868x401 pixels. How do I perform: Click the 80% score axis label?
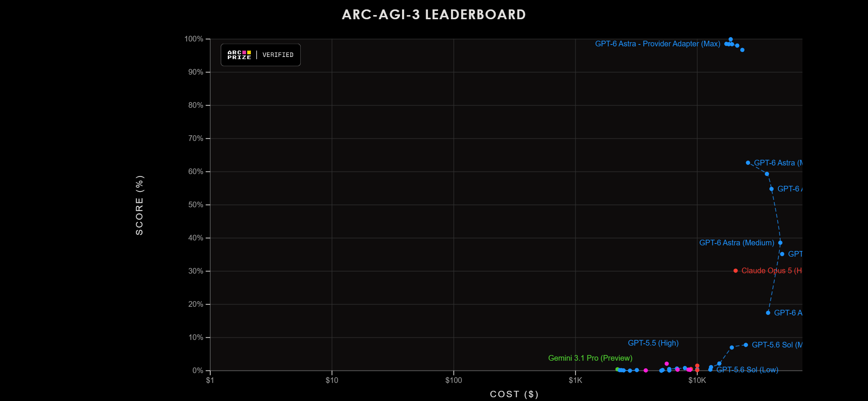[x=196, y=105]
